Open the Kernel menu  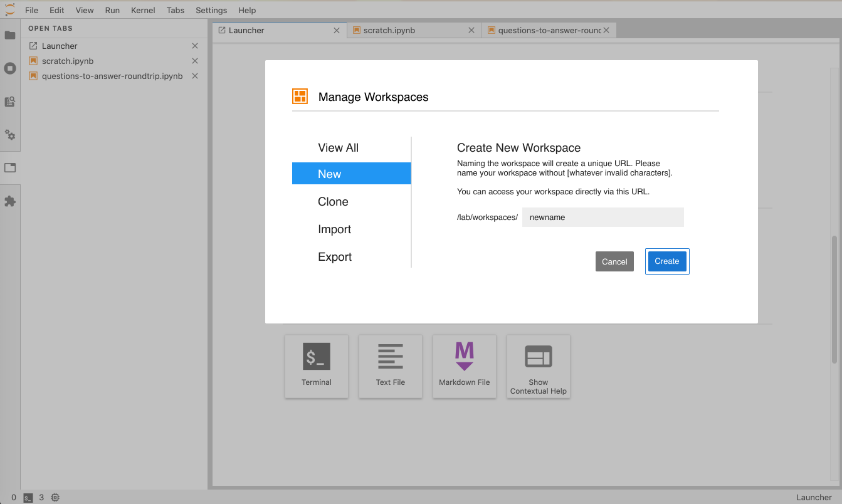(x=144, y=10)
